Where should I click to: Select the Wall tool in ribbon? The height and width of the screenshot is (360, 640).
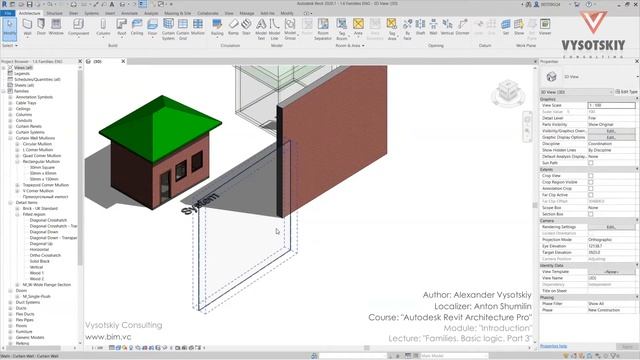27,27
